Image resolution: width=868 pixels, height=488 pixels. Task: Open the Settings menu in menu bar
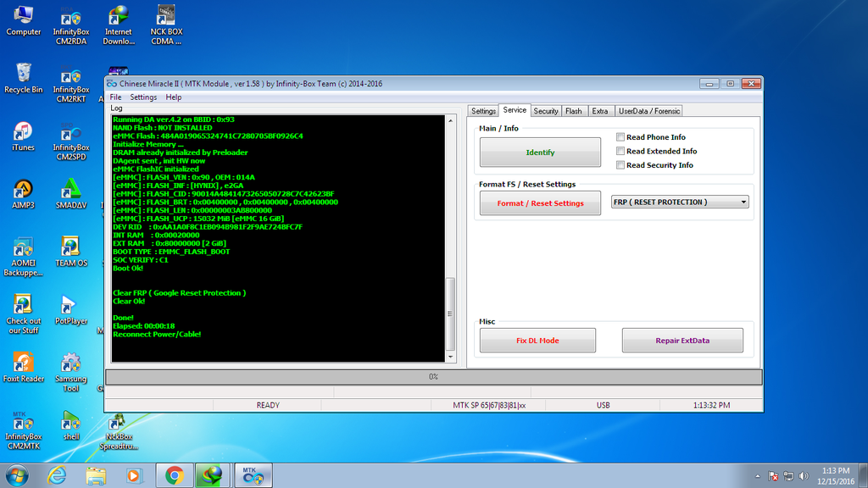pos(143,97)
